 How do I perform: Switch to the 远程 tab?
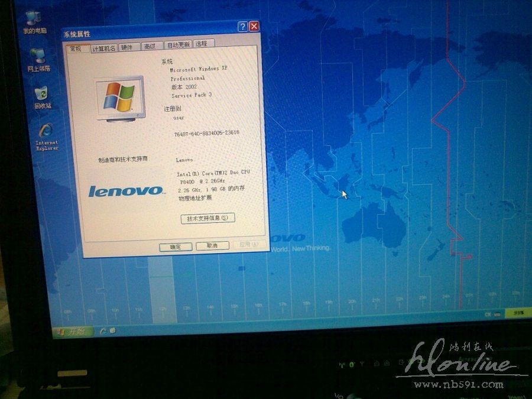(x=203, y=43)
